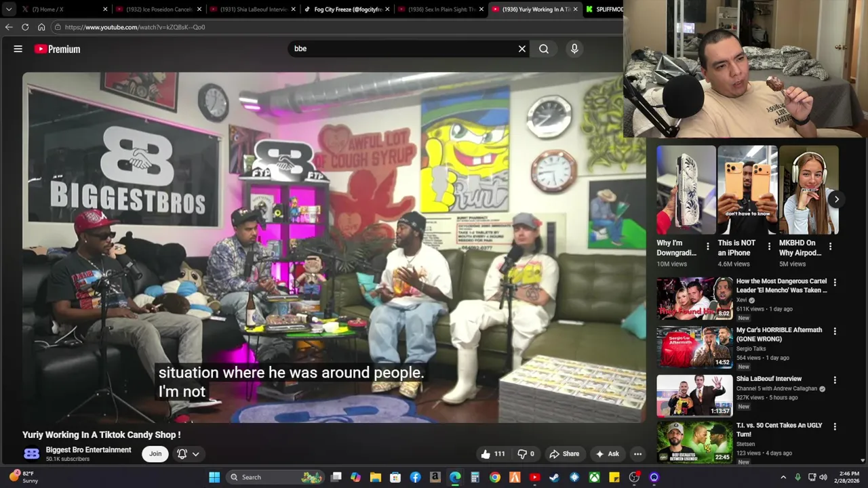This screenshot has height=488, width=868.
Task: Dislike the video with thumbs down
Action: 526,454
